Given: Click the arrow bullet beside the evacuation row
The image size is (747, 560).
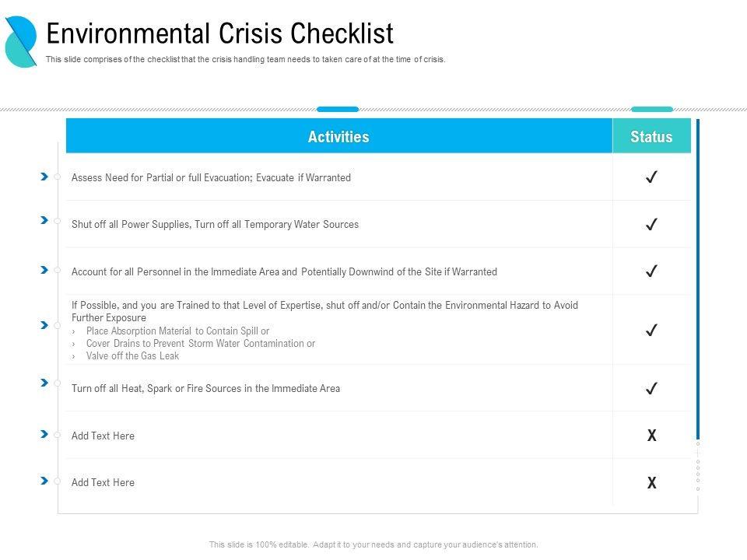Looking at the screenshot, I should (x=44, y=177).
